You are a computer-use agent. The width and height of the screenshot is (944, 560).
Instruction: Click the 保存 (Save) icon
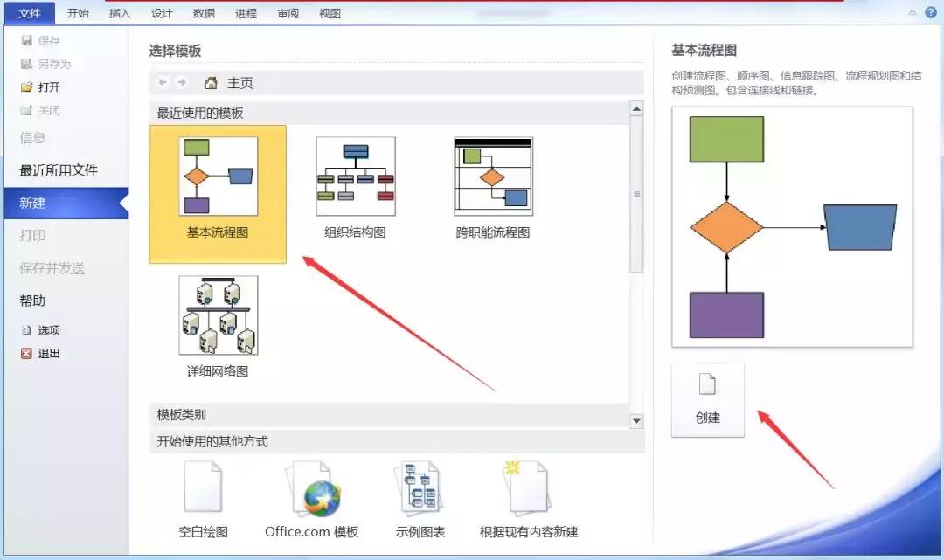point(29,39)
